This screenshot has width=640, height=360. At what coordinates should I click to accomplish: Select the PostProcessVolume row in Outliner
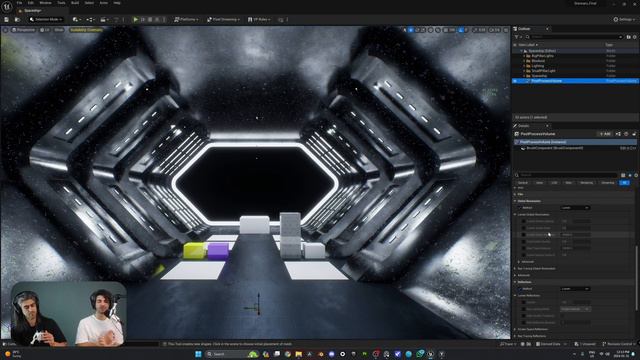(x=576, y=81)
